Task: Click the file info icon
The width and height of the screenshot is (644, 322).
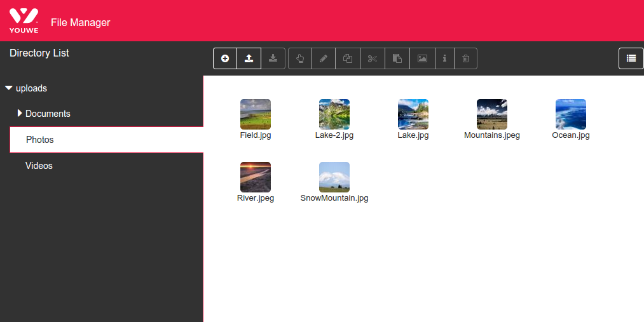Action: (444, 58)
